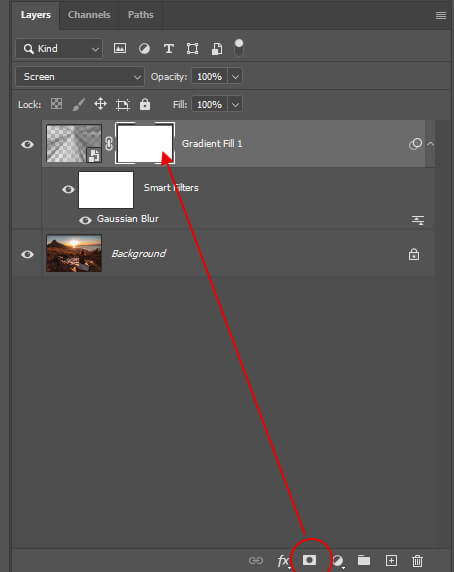Open Fill slider dropdown arrow
This screenshot has width=454, height=572.
(235, 105)
